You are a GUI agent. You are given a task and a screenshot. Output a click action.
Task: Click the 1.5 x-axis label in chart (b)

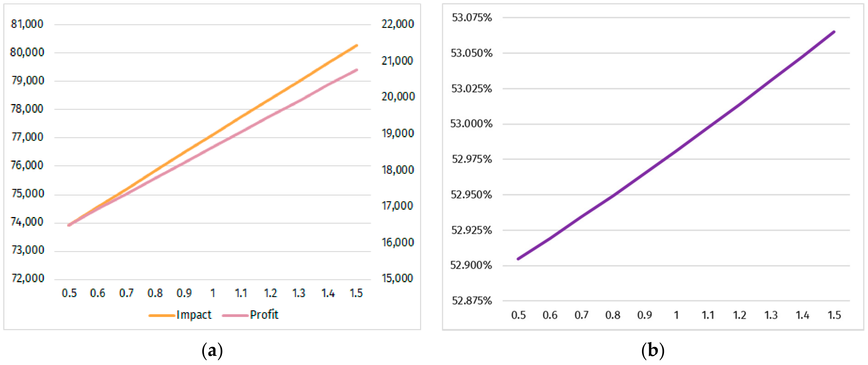(834, 315)
